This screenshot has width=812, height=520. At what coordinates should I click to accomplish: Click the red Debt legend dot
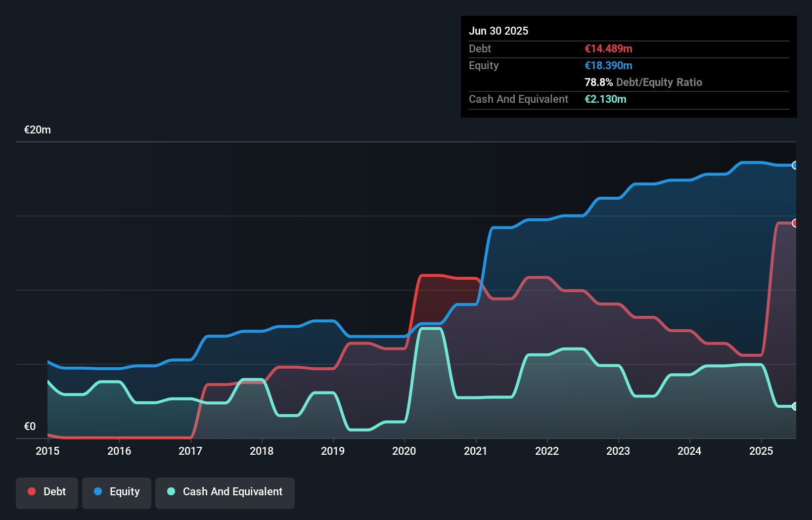32,491
